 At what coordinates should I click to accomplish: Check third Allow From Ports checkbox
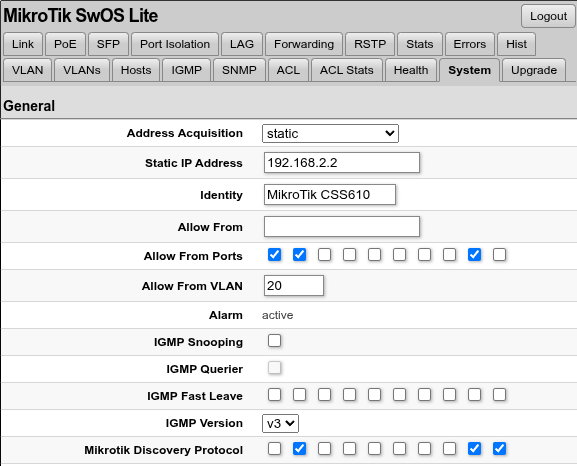point(325,254)
